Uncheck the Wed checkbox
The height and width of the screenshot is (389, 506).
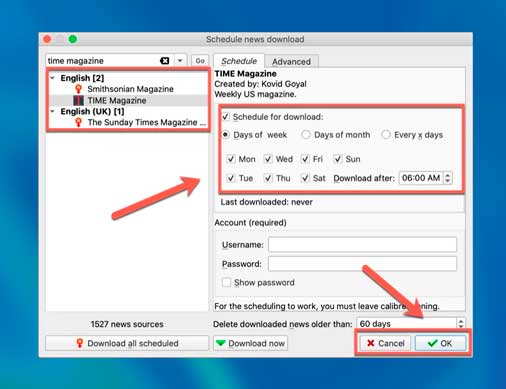268,159
